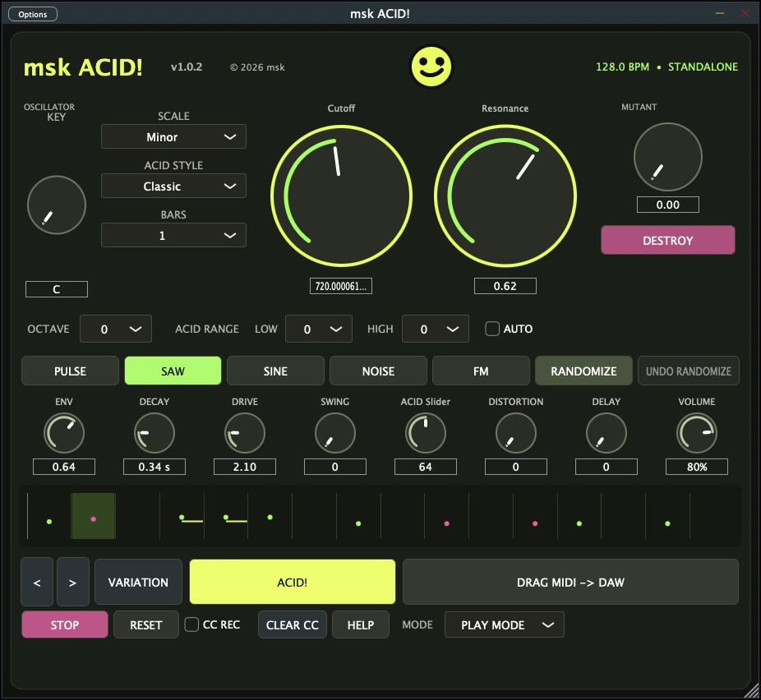Click the key value field showing C
761x700 pixels.
coord(57,289)
